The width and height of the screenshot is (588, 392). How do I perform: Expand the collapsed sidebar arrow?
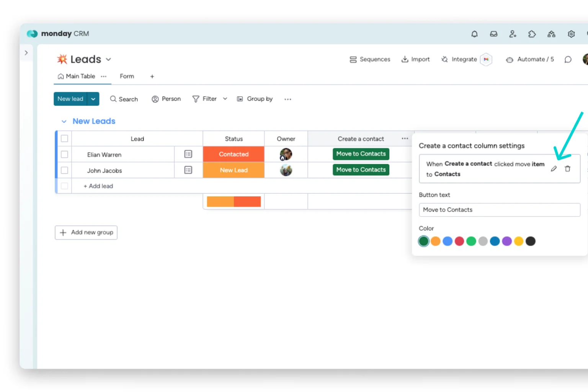click(x=26, y=53)
